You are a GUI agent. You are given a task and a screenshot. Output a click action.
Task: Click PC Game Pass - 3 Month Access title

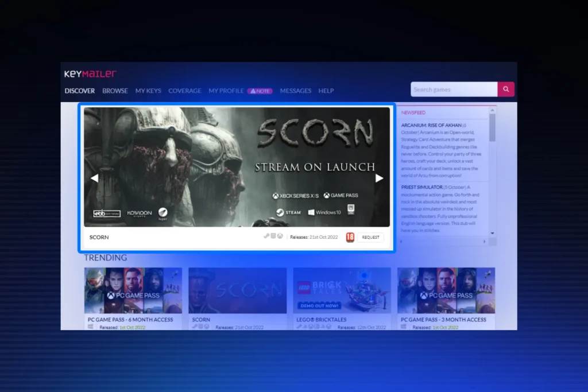click(443, 320)
